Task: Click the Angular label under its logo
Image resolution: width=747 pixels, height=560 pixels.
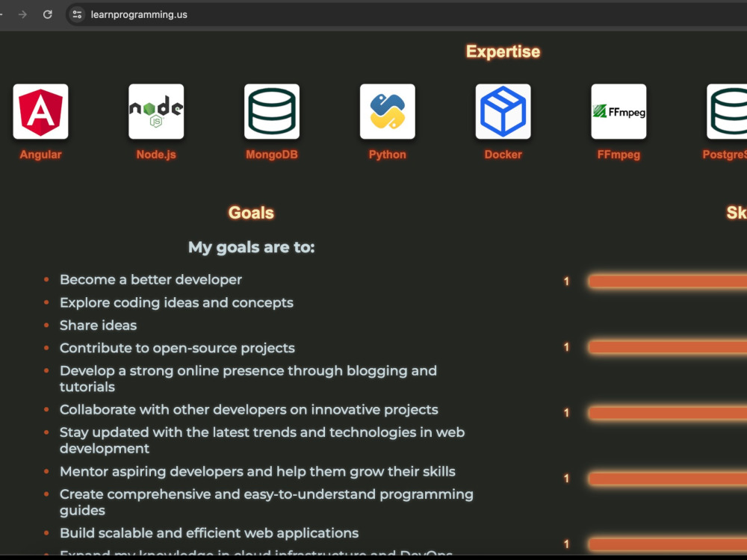Action: point(40,155)
